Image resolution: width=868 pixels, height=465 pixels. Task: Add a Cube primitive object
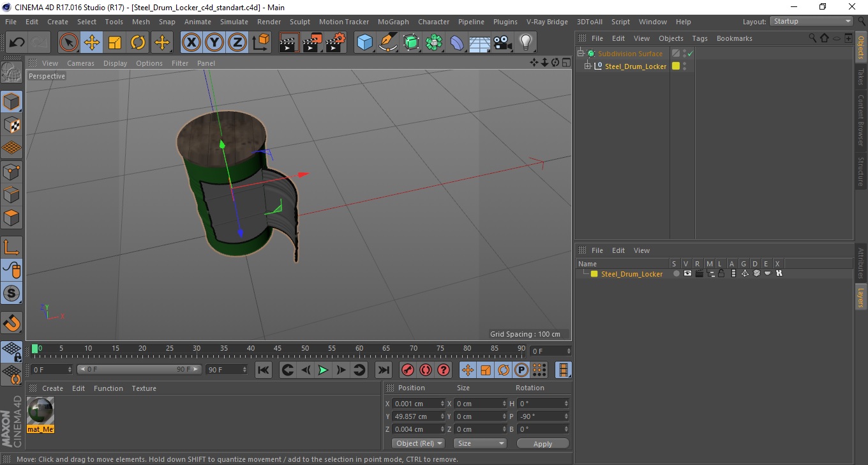coord(364,43)
